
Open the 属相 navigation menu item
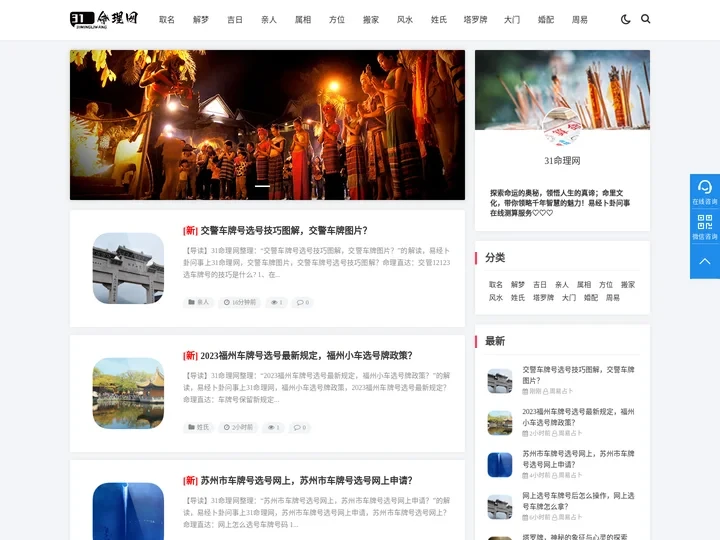coord(303,20)
